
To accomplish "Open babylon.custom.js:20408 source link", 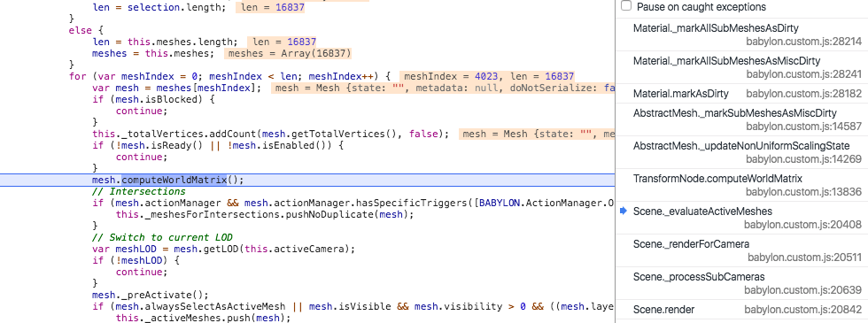I will coord(802,225).
